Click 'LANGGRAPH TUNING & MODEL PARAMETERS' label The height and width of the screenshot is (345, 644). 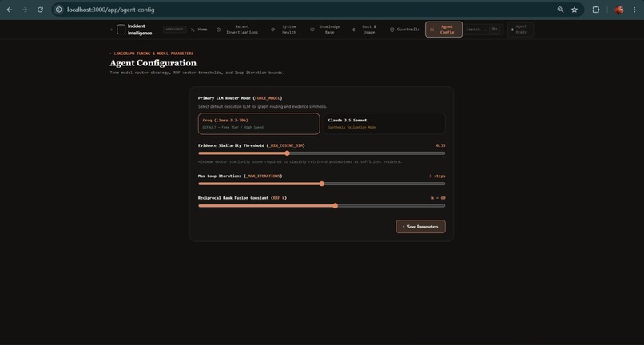coord(153,54)
